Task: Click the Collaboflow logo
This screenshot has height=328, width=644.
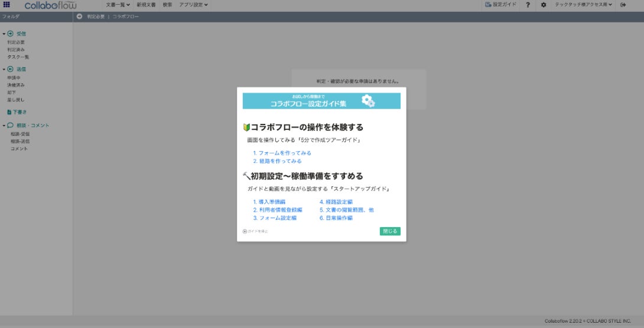Action: pos(51,5)
